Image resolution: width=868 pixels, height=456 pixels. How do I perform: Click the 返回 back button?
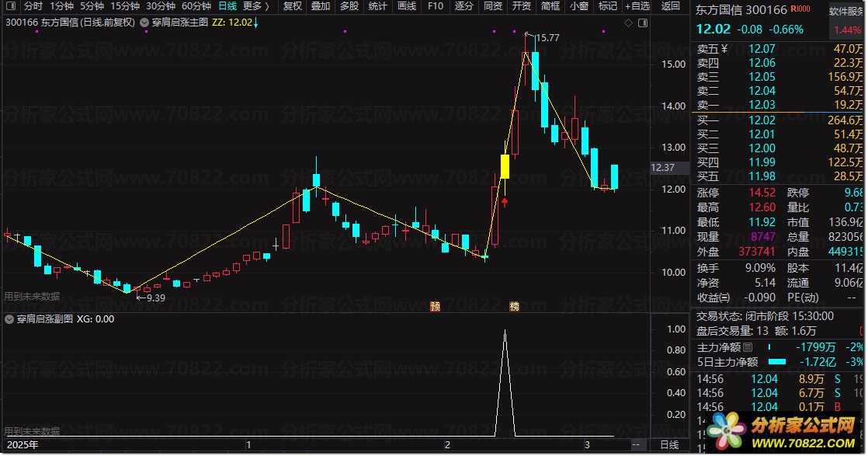coord(670,6)
